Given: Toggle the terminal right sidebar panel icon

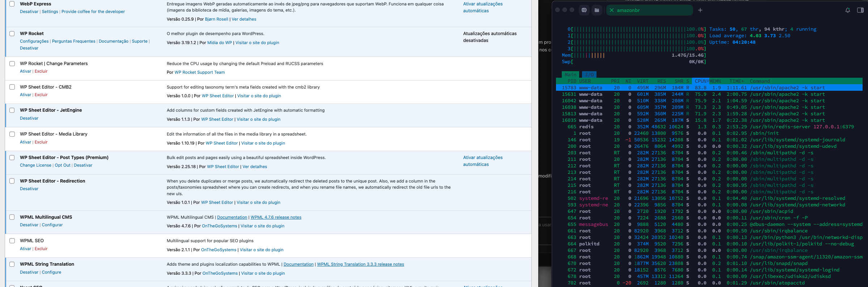Looking at the screenshot, I should click(860, 10).
